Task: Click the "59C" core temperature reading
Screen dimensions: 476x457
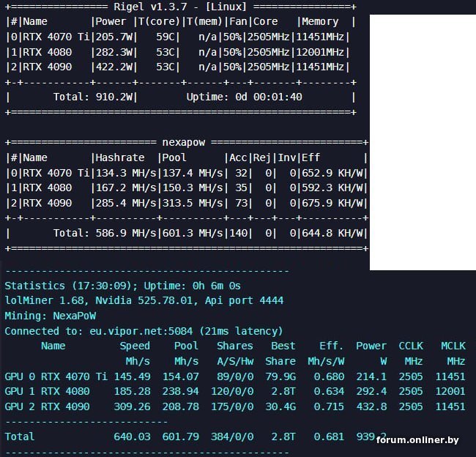Action: point(166,37)
